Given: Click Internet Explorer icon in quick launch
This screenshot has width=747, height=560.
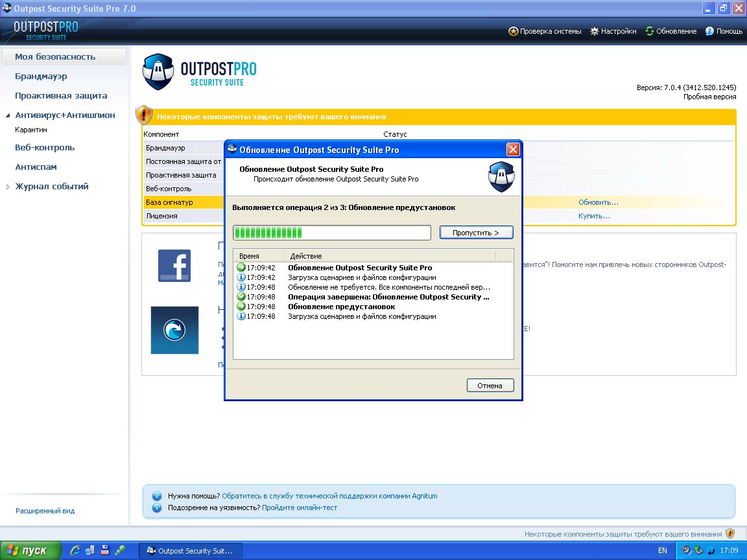Looking at the screenshot, I should pos(76,550).
